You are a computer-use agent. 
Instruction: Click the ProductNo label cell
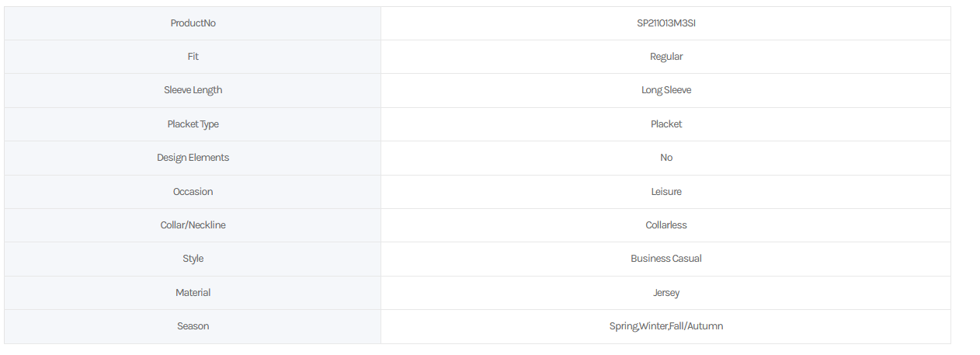point(193,23)
